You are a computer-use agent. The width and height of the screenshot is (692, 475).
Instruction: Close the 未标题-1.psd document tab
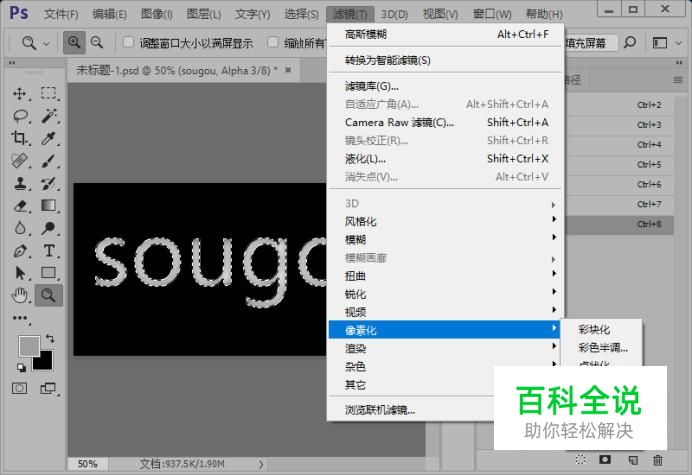pos(288,70)
